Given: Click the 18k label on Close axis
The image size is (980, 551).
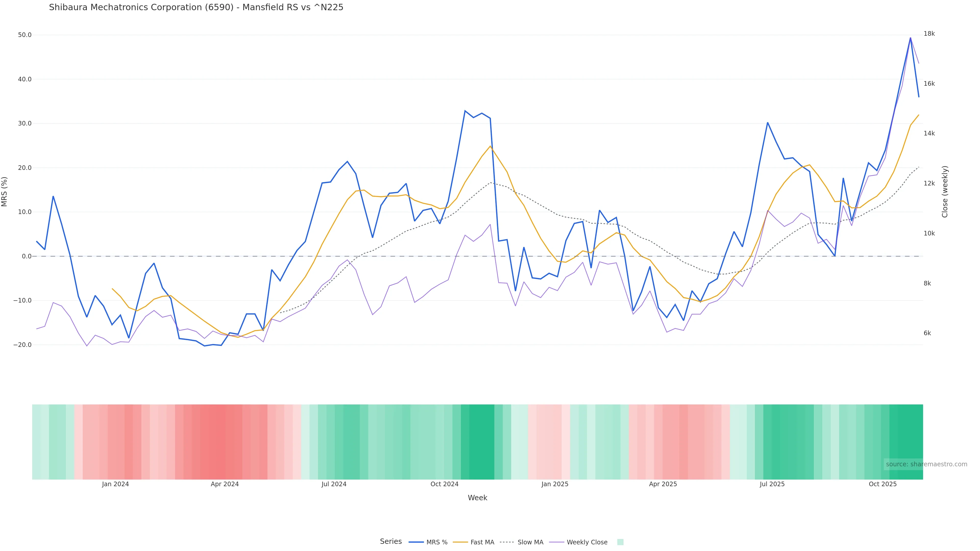Looking at the screenshot, I should click(929, 34).
